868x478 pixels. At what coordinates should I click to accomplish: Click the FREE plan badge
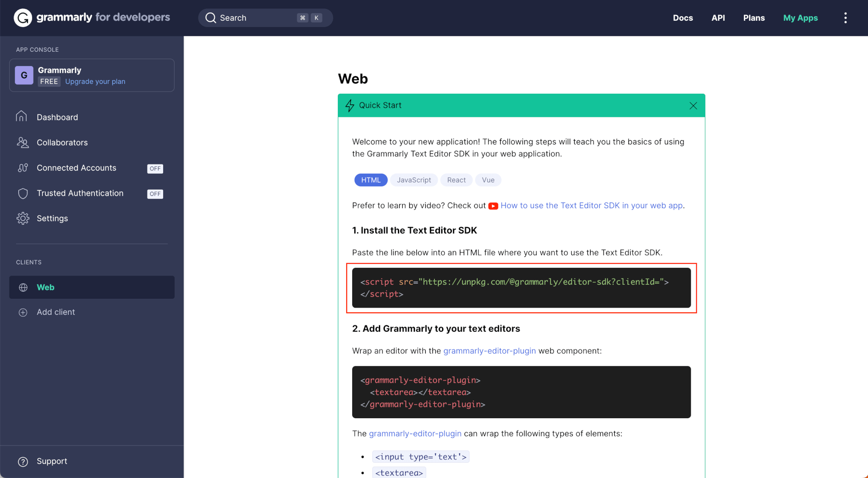coord(49,81)
